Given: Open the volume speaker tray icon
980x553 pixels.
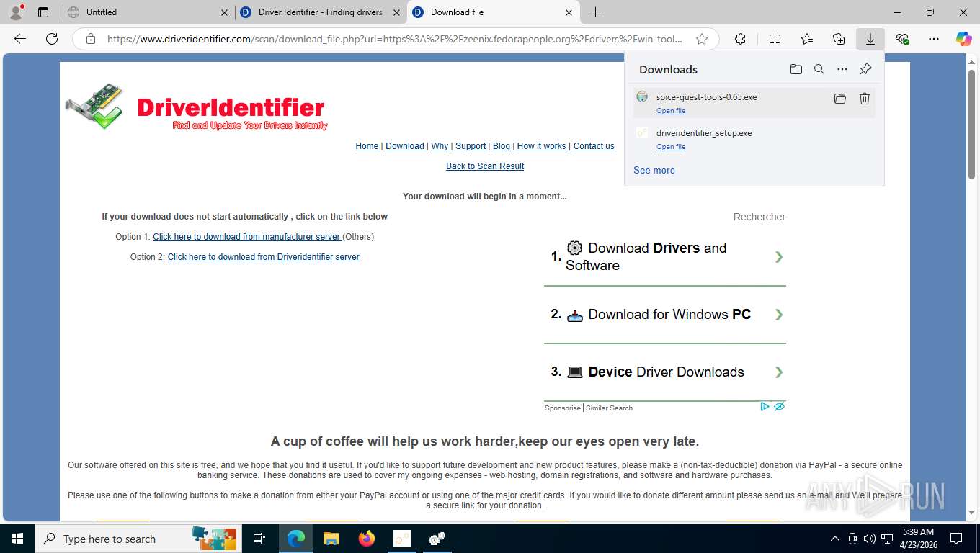Looking at the screenshot, I should 869,539.
